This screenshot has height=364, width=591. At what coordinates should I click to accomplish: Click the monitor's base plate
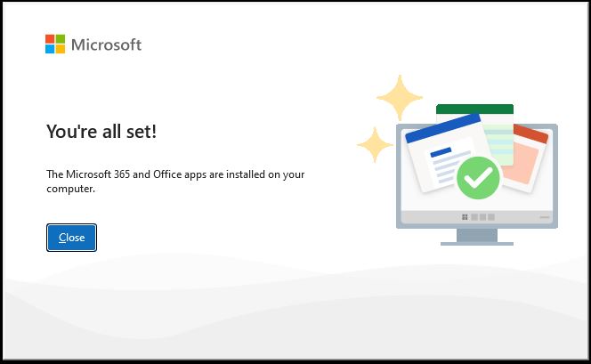477,244
